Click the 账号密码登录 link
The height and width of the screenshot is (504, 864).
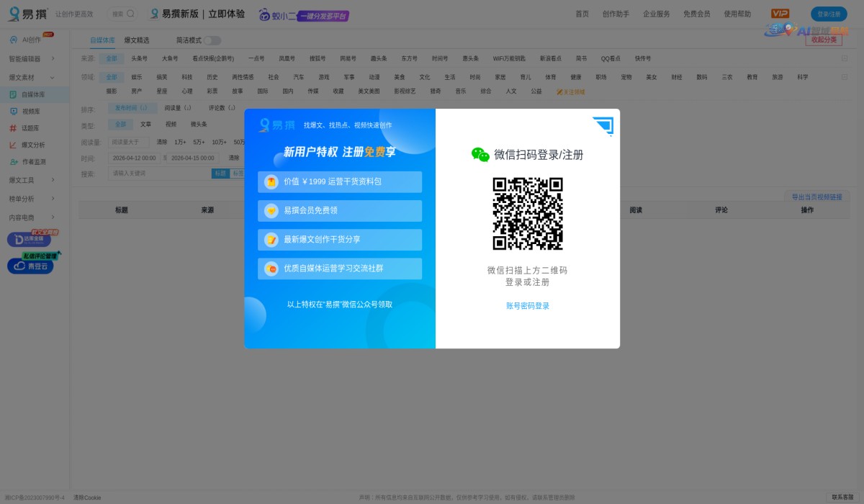pyautogui.click(x=528, y=305)
